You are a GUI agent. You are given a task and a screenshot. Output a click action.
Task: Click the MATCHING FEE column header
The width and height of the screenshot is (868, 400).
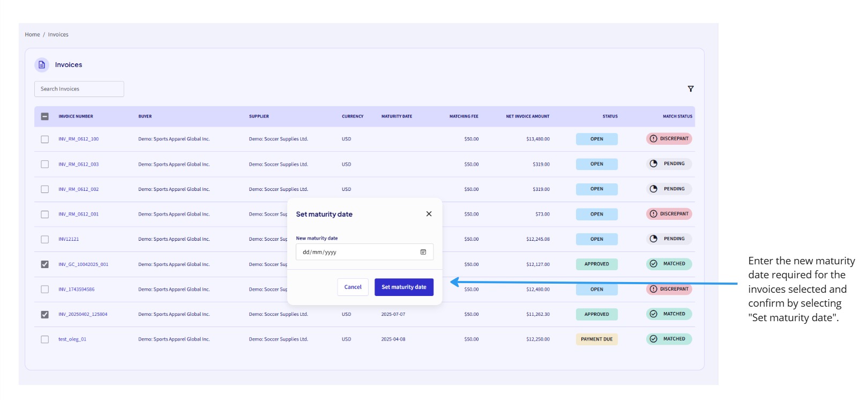coord(464,116)
